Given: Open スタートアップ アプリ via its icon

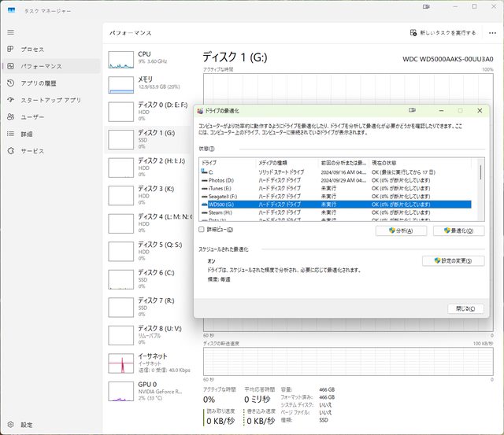Looking at the screenshot, I should coord(11,100).
